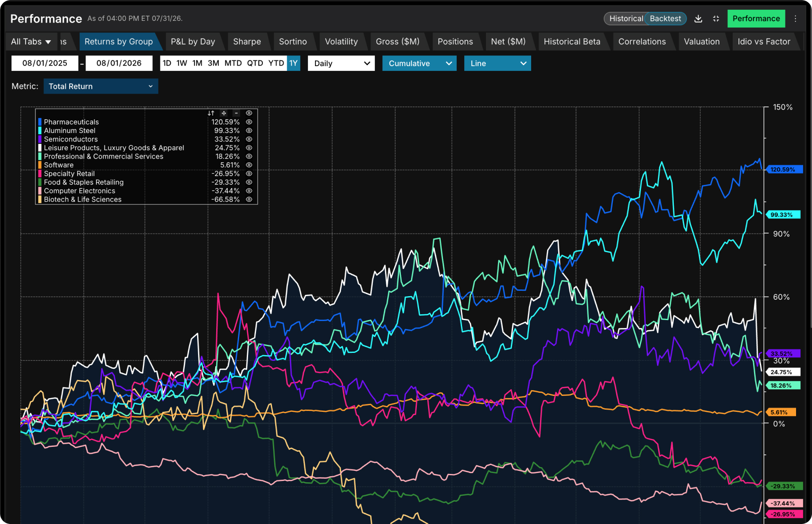Select the YTD range button
This screenshot has height=524, width=812.
click(x=276, y=63)
